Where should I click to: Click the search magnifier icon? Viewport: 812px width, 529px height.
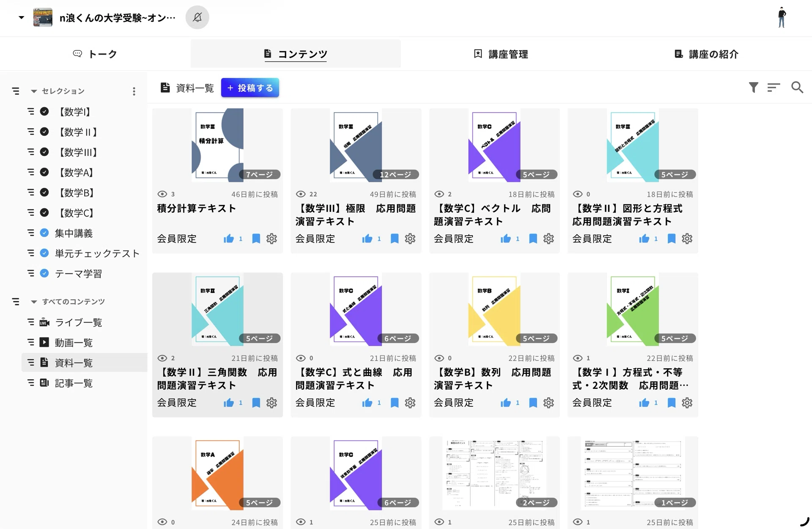(797, 87)
